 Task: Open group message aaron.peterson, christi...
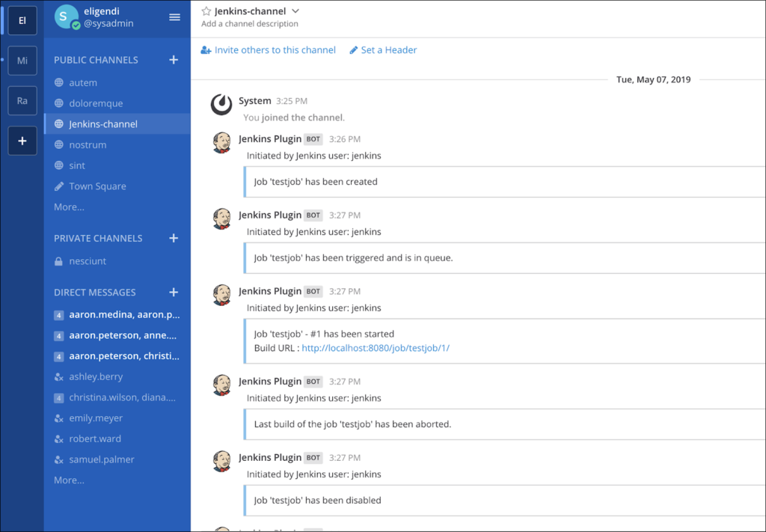click(117, 356)
